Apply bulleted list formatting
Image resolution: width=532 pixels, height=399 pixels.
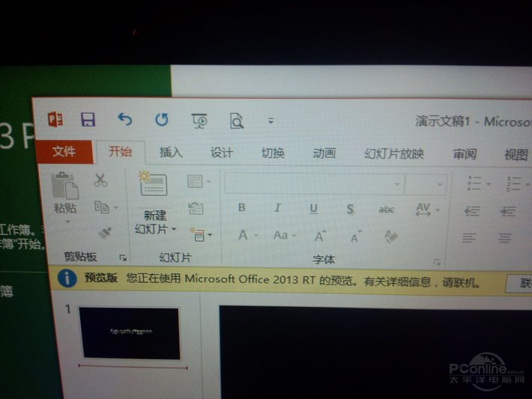click(474, 183)
